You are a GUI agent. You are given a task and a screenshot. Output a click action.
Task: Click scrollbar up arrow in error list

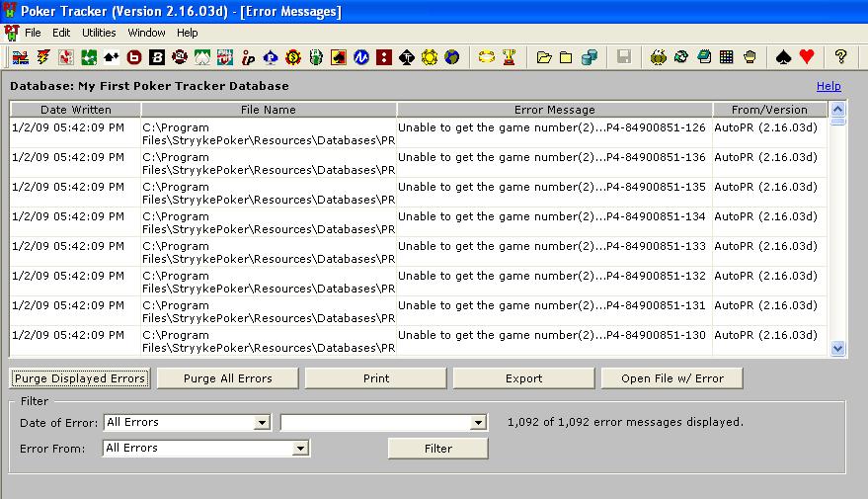[x=837, y=110]
